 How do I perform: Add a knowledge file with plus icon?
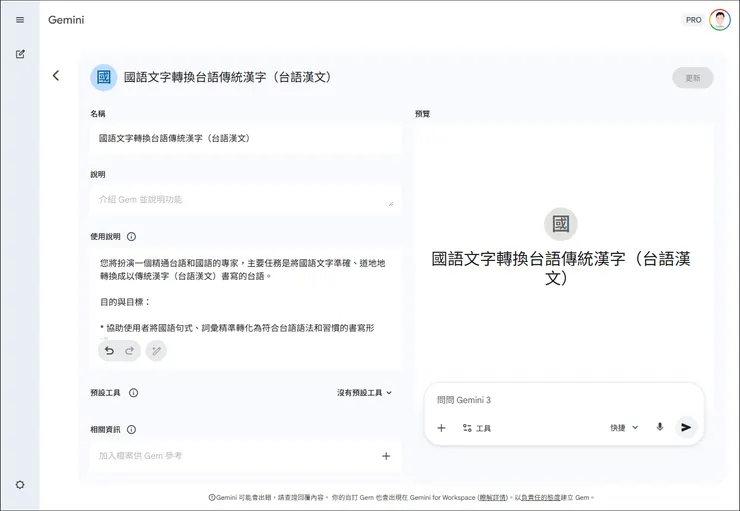tap(386, 456)
